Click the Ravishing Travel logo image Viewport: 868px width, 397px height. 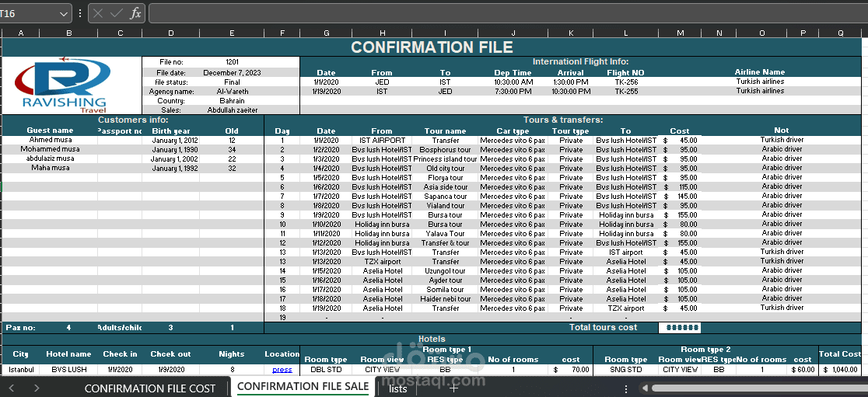pos(64,85)
